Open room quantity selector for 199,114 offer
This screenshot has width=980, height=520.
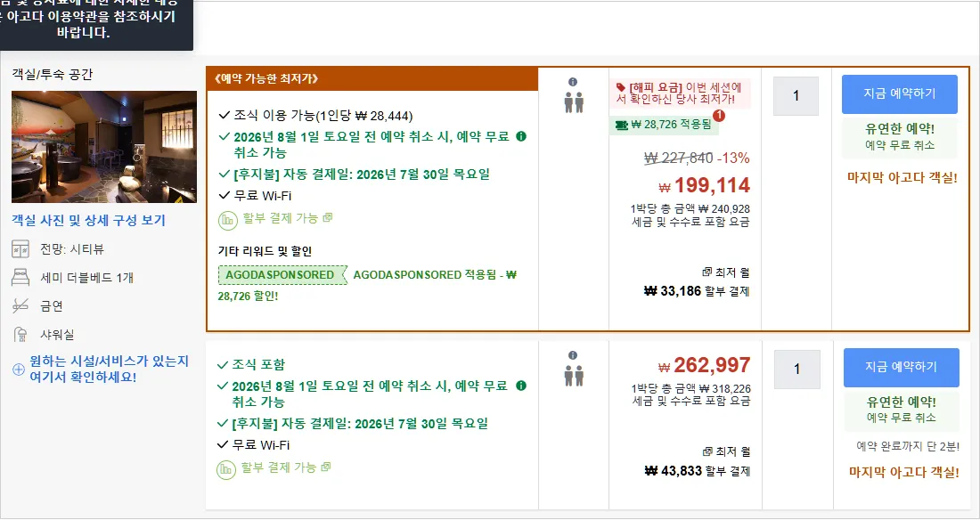796,96
